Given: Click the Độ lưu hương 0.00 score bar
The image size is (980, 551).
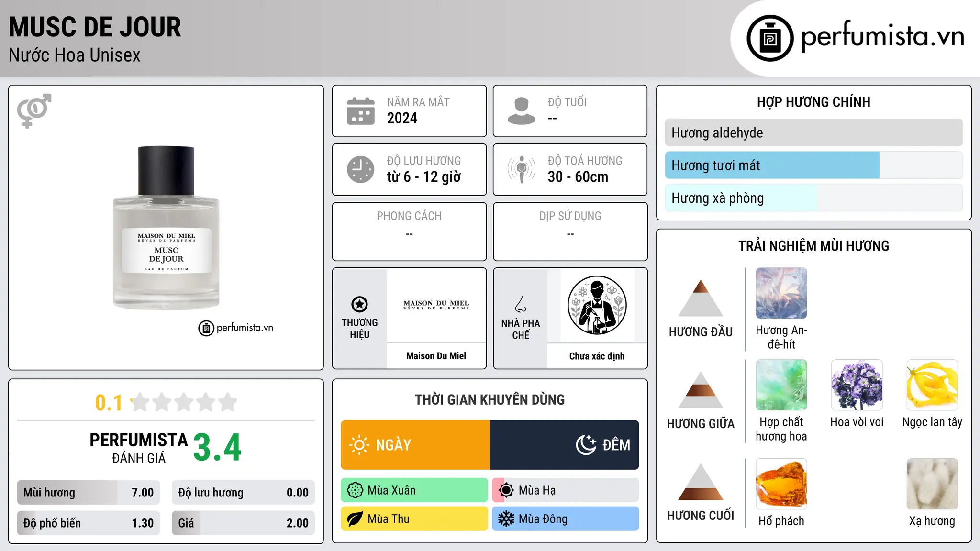Looking at the screenshot, I should click(243, 492).
